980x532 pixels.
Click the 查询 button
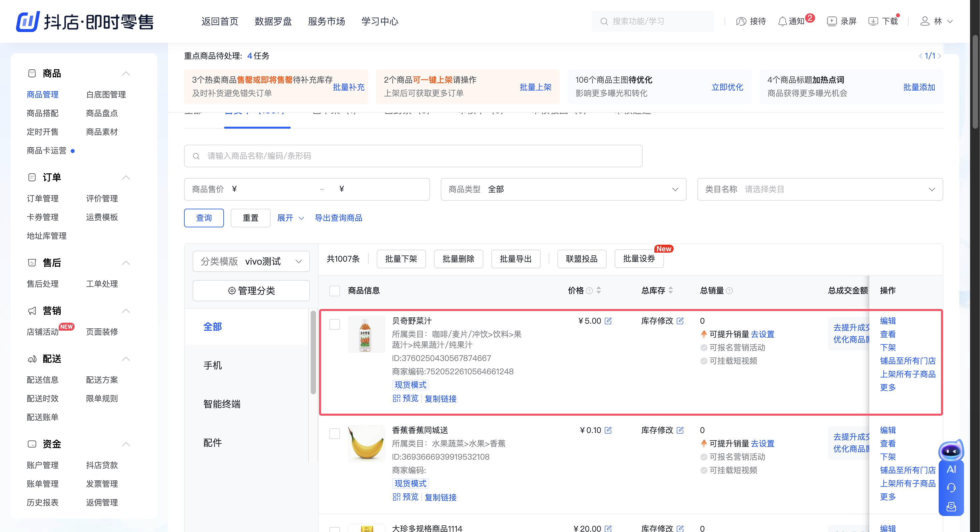[x=204, y=218]
